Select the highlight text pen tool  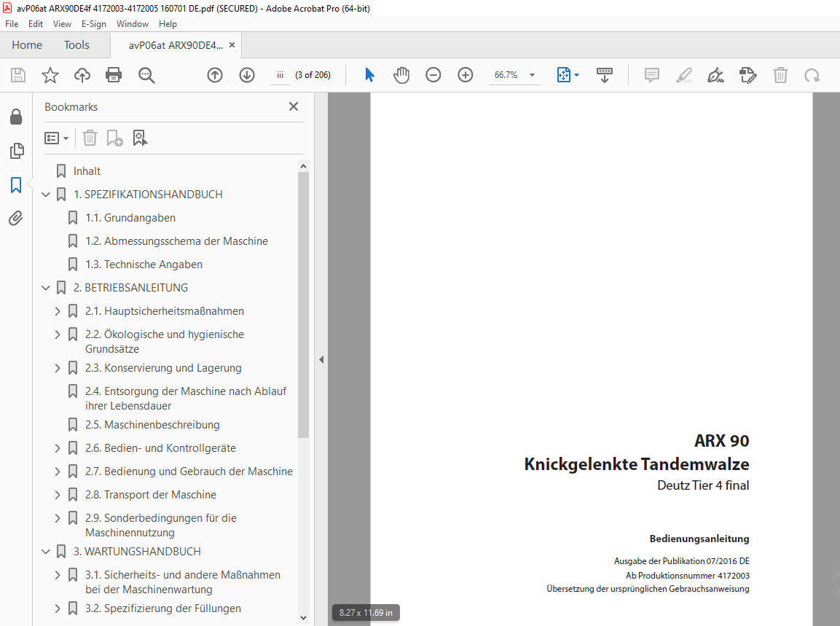pyautogui.click(x=683, y=75)
